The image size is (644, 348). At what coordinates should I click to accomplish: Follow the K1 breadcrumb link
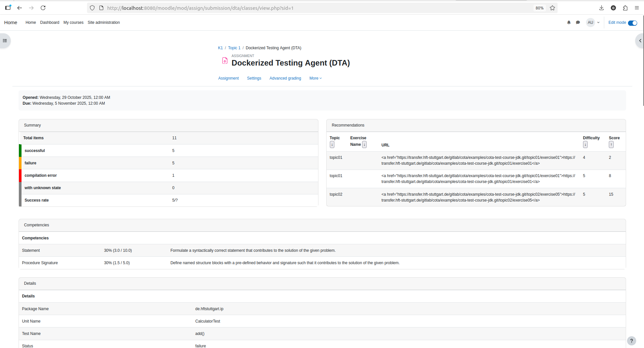[220, 48]
